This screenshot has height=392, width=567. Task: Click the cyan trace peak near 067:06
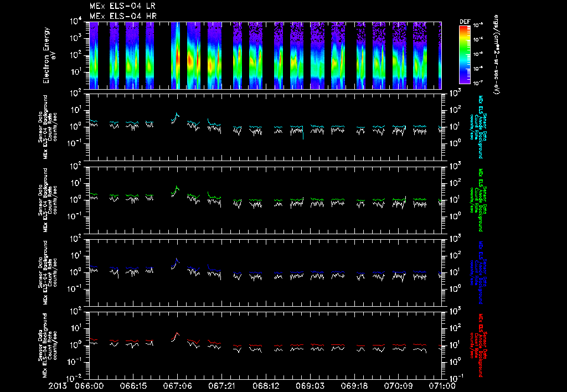point(177,113)
